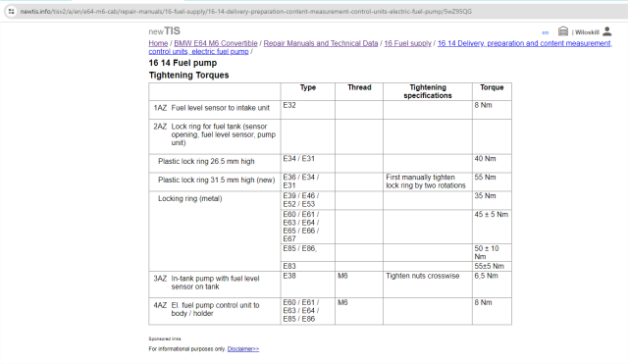Click the 'Tighten nuts crosswise' cell
628x364 pixels.
pyautogui.click(x=423, y=276)
